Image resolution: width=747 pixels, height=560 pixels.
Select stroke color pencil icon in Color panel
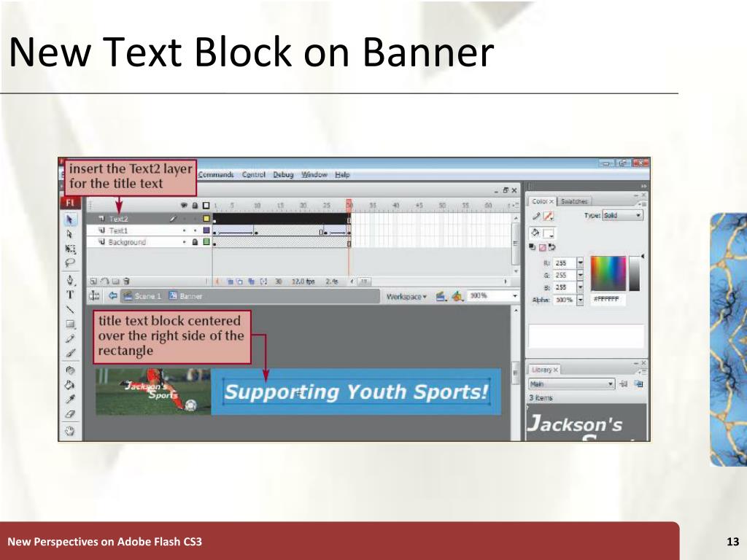click(536, 216)
